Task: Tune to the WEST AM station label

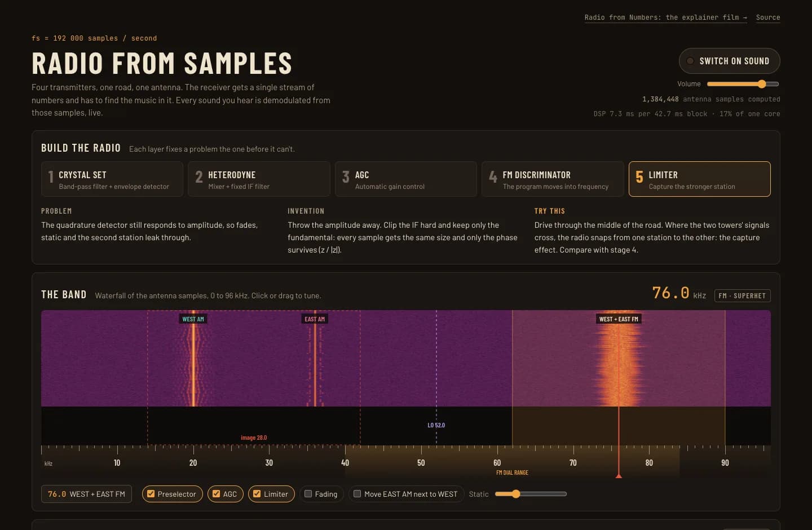Action: (x=193, y=319)
